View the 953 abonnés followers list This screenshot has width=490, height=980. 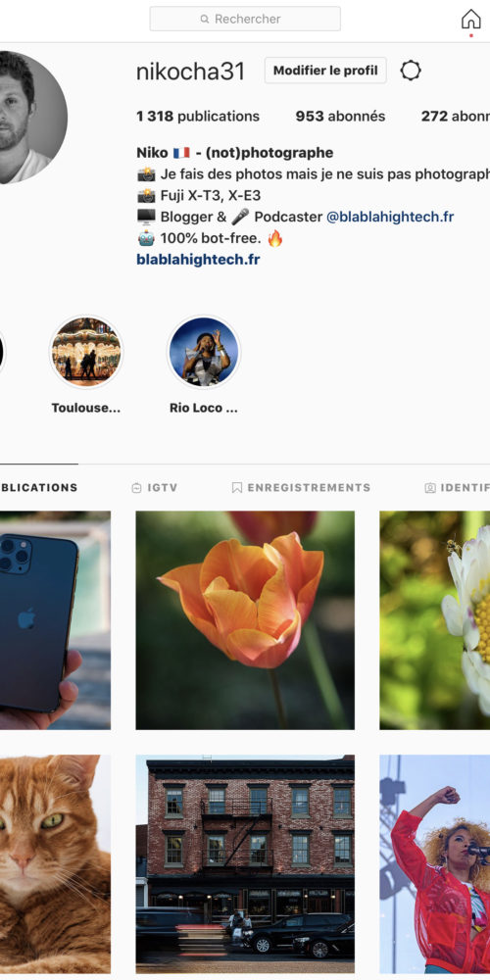341,117
